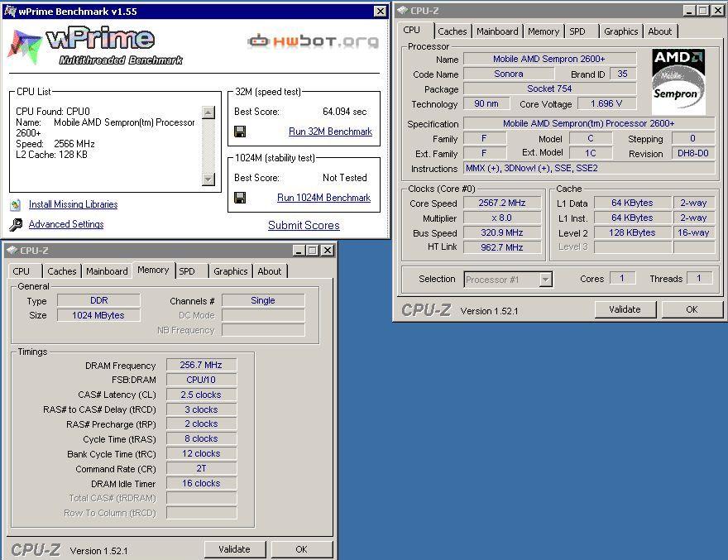Viewport: 728px width, 560px height.
Task: Click the Channels # value Single
Action: (263, 300)
